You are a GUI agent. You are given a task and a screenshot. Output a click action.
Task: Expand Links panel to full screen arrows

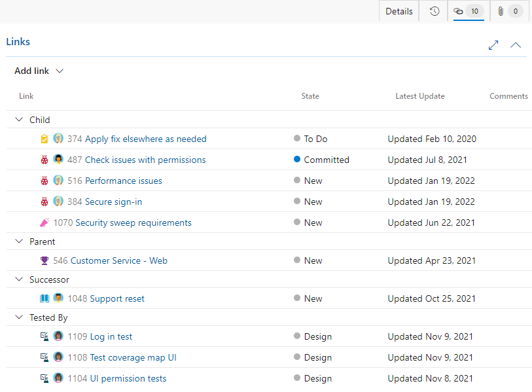click(x=493, y=46)
